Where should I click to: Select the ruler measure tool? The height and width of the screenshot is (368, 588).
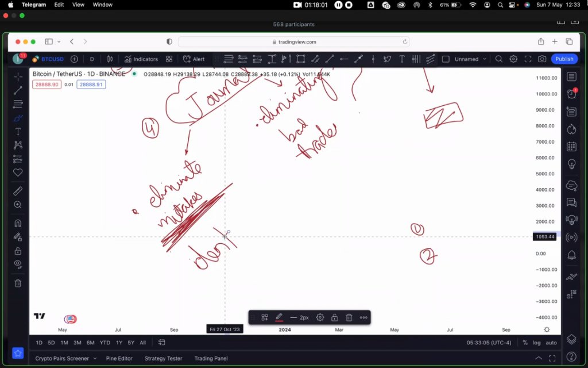(x=18, y=191)
